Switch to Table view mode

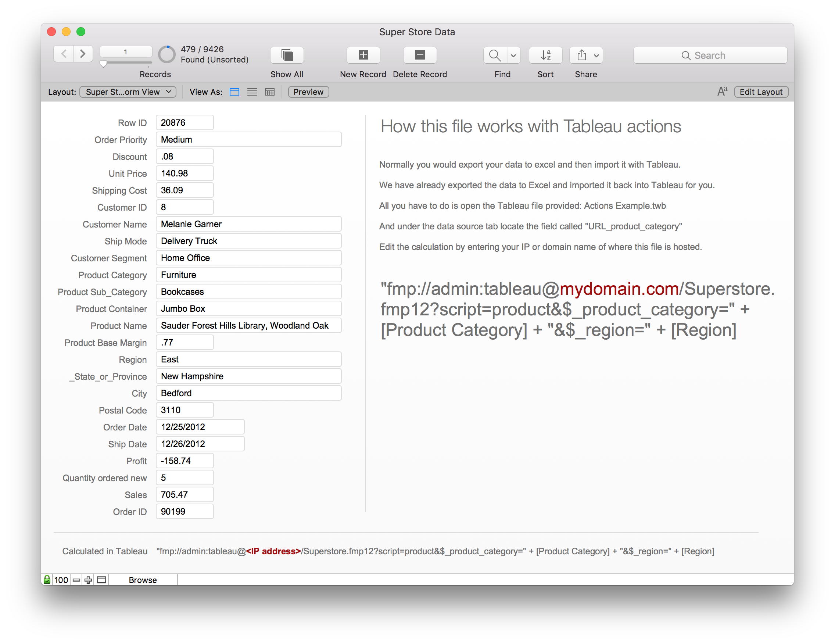tap(269, 92)
